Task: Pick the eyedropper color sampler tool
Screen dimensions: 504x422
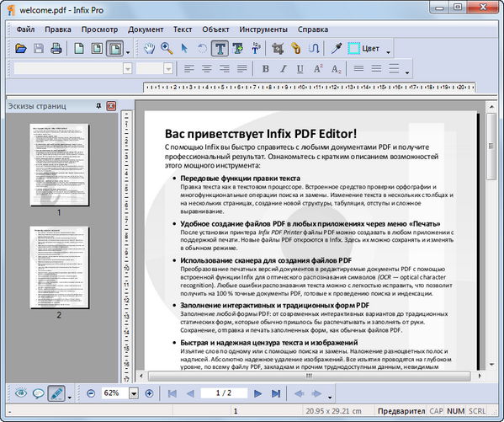Action: coord(337,49)
